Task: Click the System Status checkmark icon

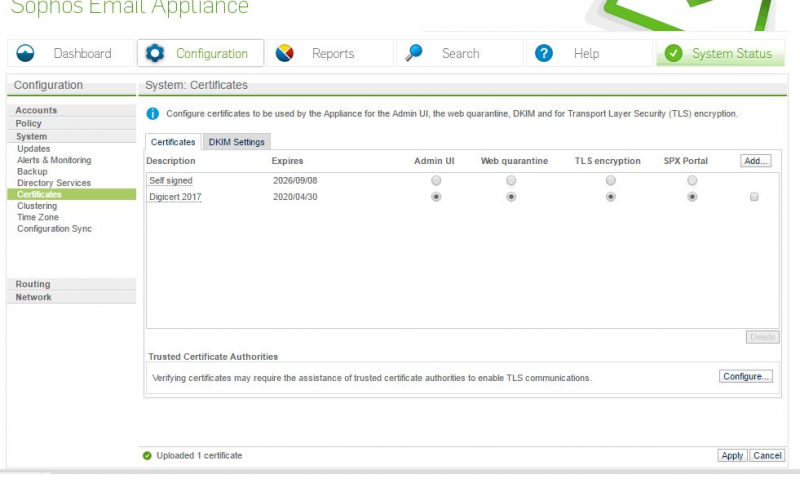Action: 674,53
